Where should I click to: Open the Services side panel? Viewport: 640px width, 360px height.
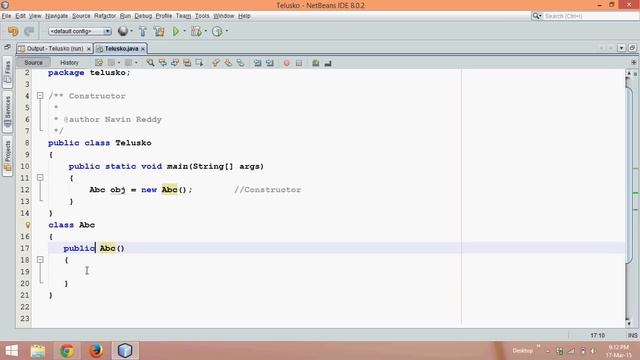point(7,111)
